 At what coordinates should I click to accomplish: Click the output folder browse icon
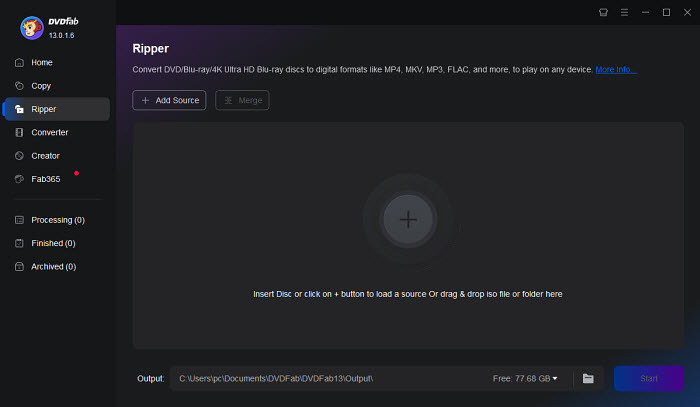pos(588,378)
